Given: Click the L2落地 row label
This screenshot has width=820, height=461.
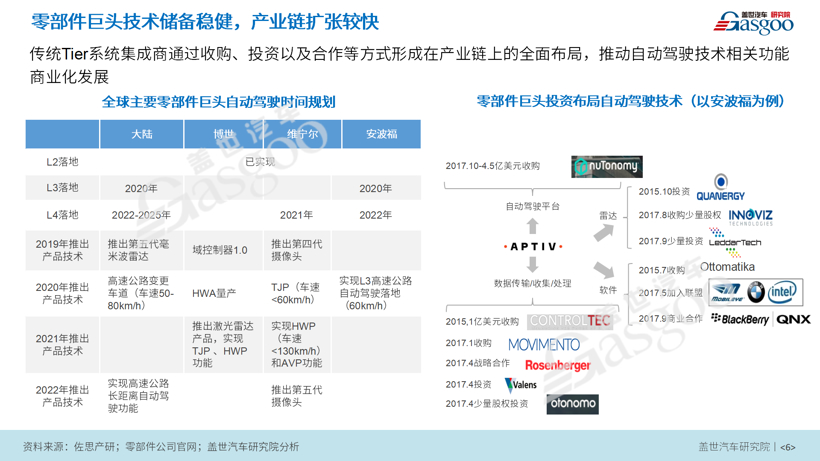Looking at the screenshot, I should pyautogui.click(x=62, y=162).
